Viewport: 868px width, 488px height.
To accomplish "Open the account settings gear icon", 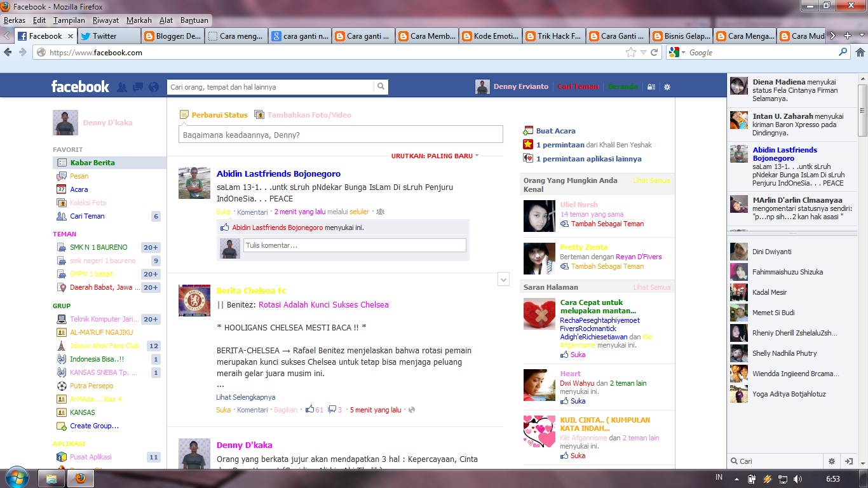I will pyautogui.click(x=667, y=86).
